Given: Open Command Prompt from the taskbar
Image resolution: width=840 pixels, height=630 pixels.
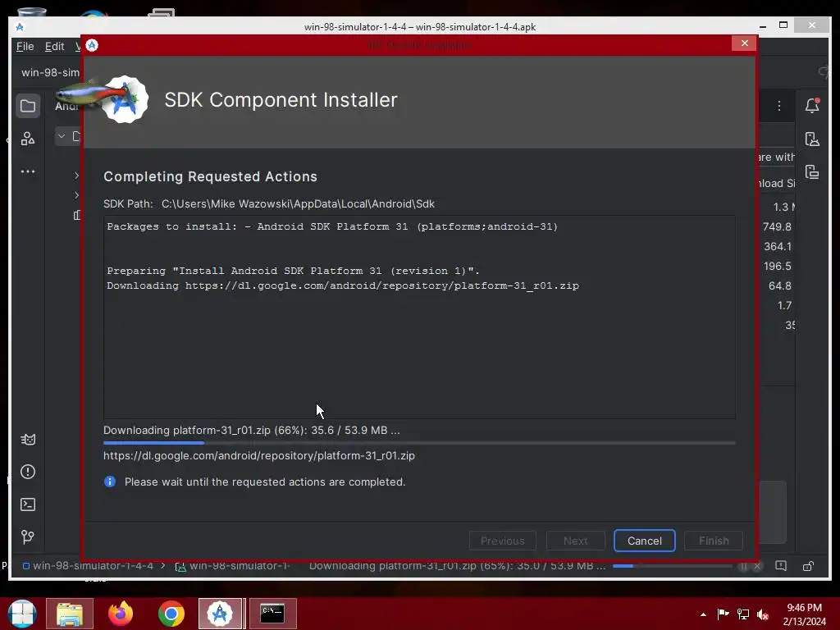Looking at the screenshot, I should pos(272,614).
